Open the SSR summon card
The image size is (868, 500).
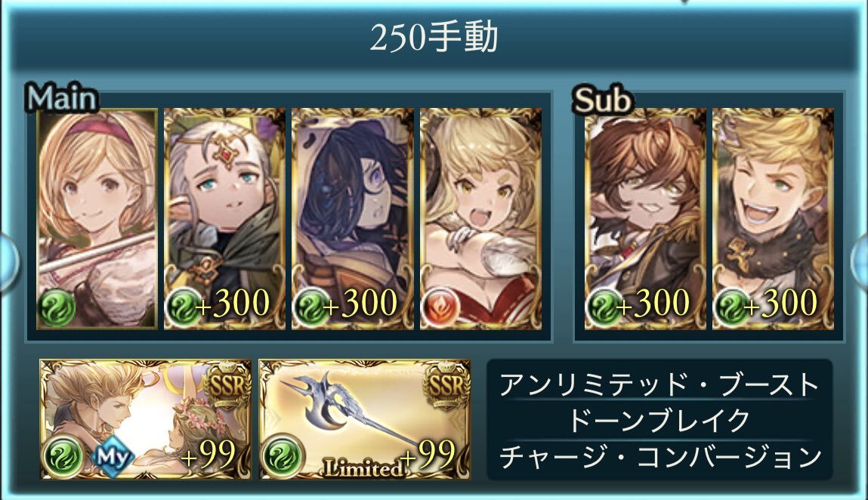coord(145,419)
